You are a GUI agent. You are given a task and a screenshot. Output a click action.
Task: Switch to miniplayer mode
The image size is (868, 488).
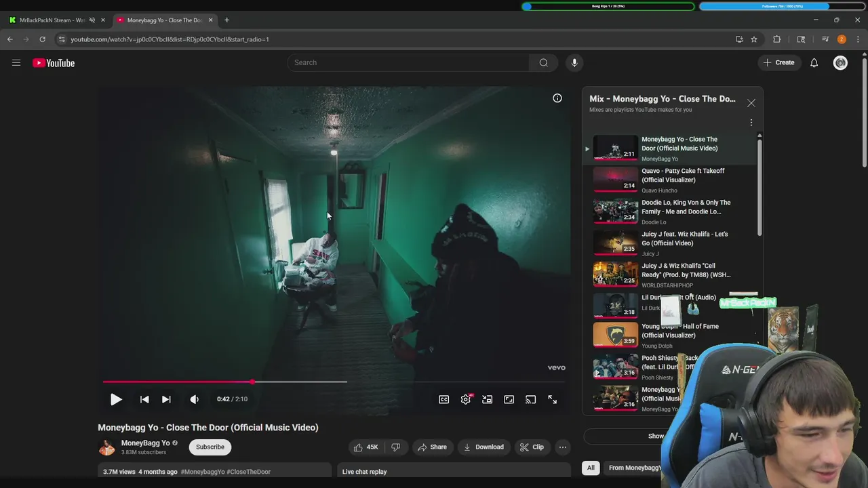click(488, 400)
